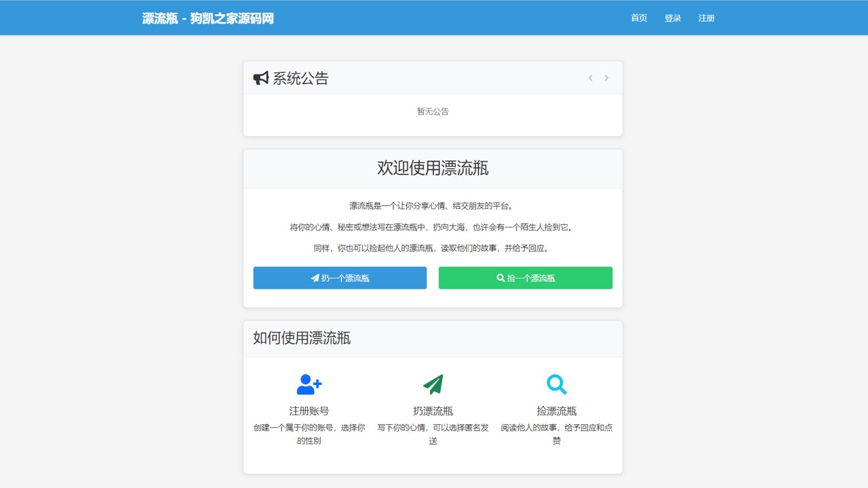Click the 如何使用漂流瓶 heading
This screenshot has height=488, width=868.
[302, 338]
